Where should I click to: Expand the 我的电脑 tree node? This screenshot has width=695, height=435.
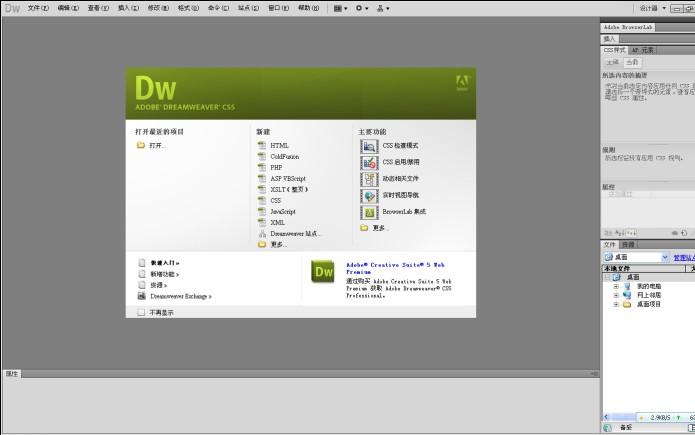pyautogui.click(x=616, y=286)
